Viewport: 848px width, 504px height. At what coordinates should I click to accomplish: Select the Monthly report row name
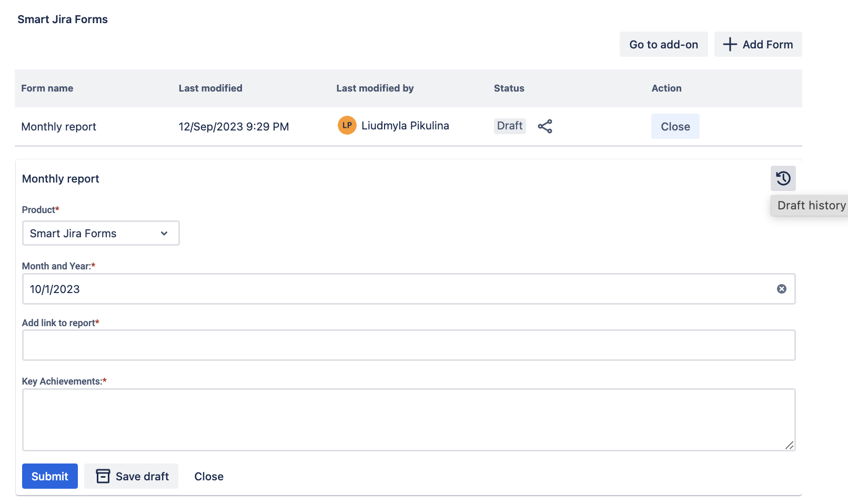[x=58, y=127]
